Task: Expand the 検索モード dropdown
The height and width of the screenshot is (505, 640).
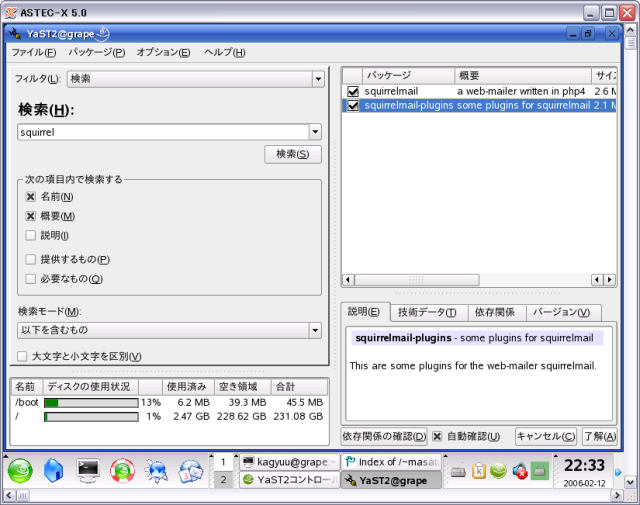Action: pyautogui.click(x=315, y=331)
